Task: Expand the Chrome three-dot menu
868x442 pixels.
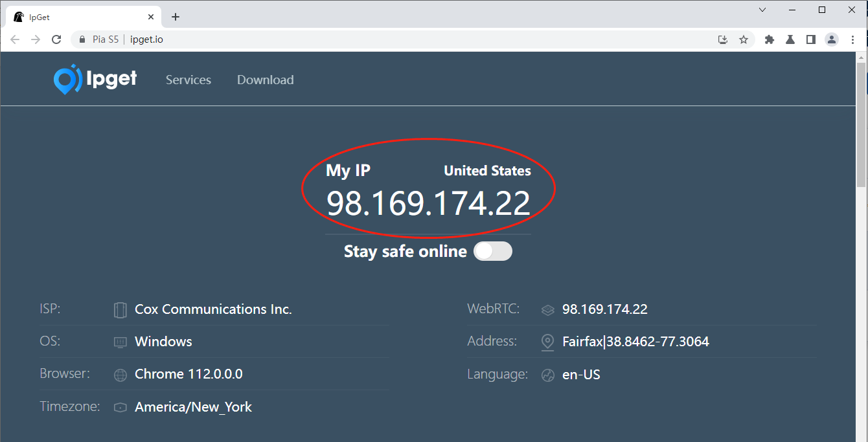Action: (x=852, y=39)
